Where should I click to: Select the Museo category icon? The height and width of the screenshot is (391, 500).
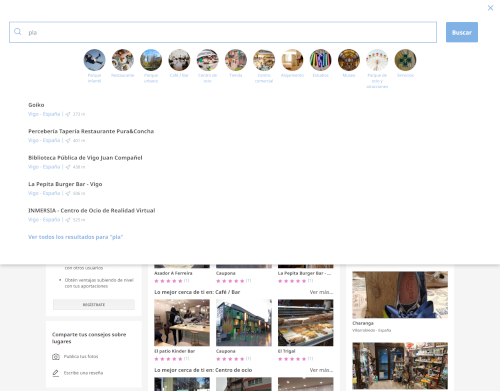349,60
